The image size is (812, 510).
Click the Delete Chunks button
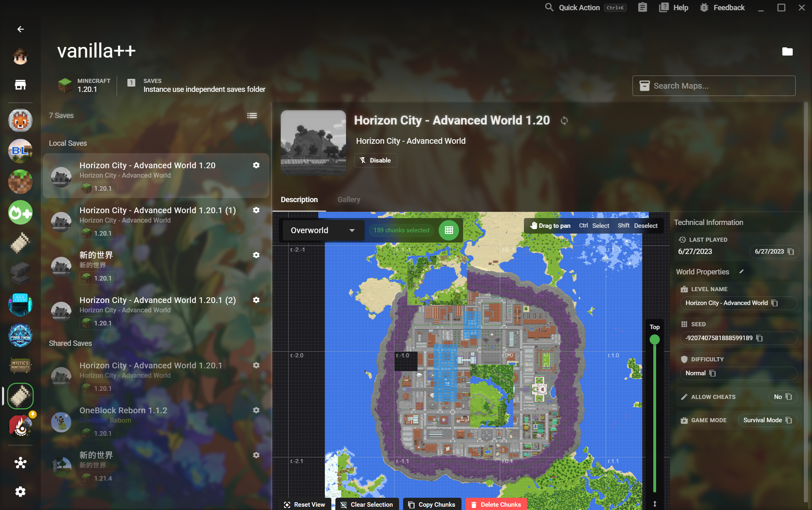496,505
